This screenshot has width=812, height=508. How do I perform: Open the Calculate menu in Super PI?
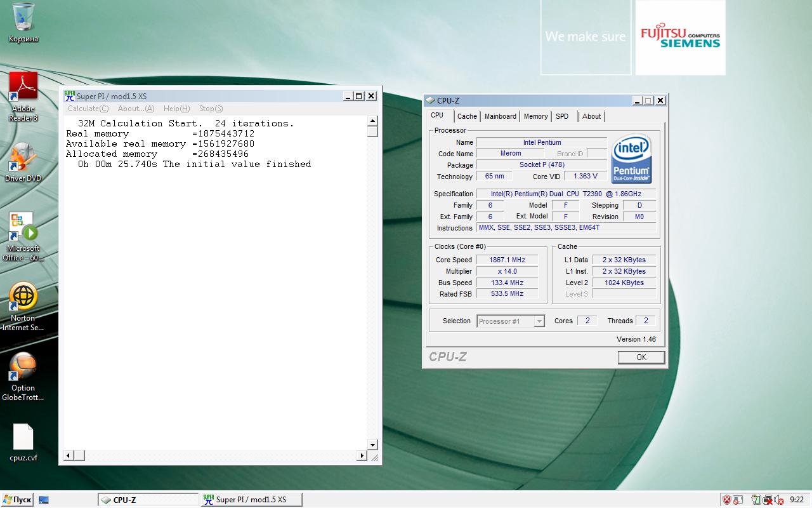88,109
